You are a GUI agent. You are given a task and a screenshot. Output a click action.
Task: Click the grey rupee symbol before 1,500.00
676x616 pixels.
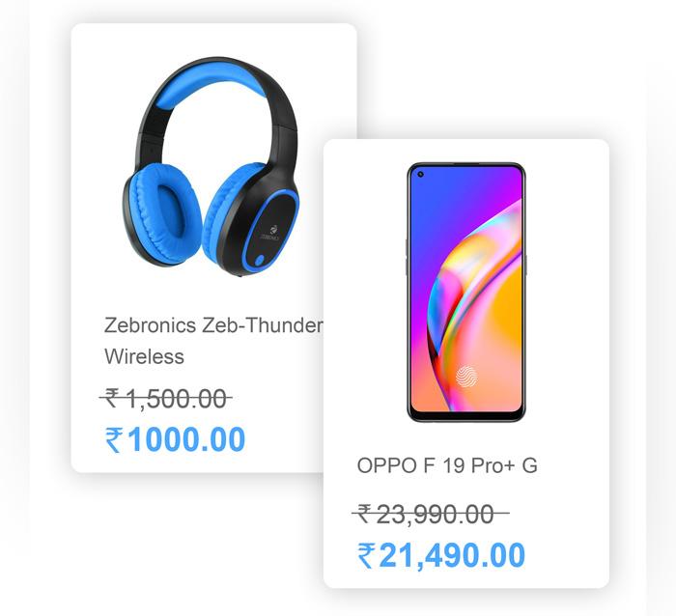[112, 398]
